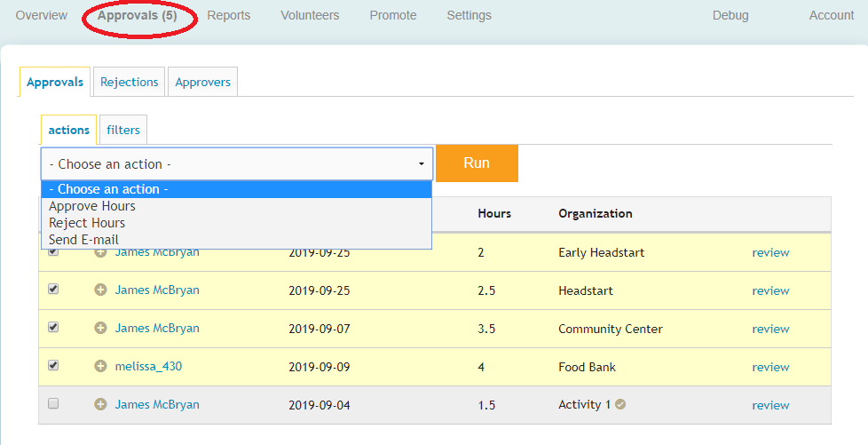
Task: Choose Reject Hours in the dropdown
Action: click(87, 223)
